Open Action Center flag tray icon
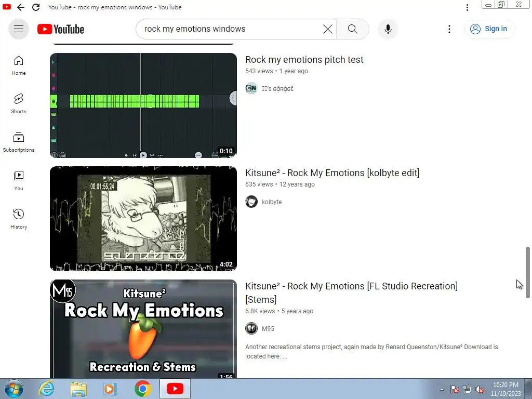This screenshot has height=399, width=532. (455, 390)
